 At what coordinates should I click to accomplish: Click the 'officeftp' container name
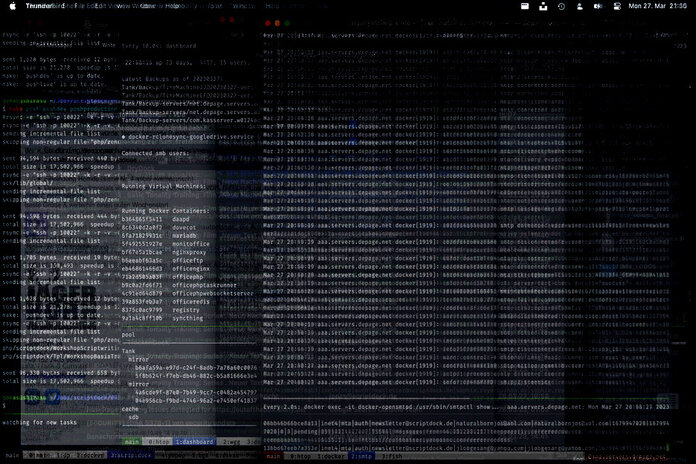pos(187,260)
